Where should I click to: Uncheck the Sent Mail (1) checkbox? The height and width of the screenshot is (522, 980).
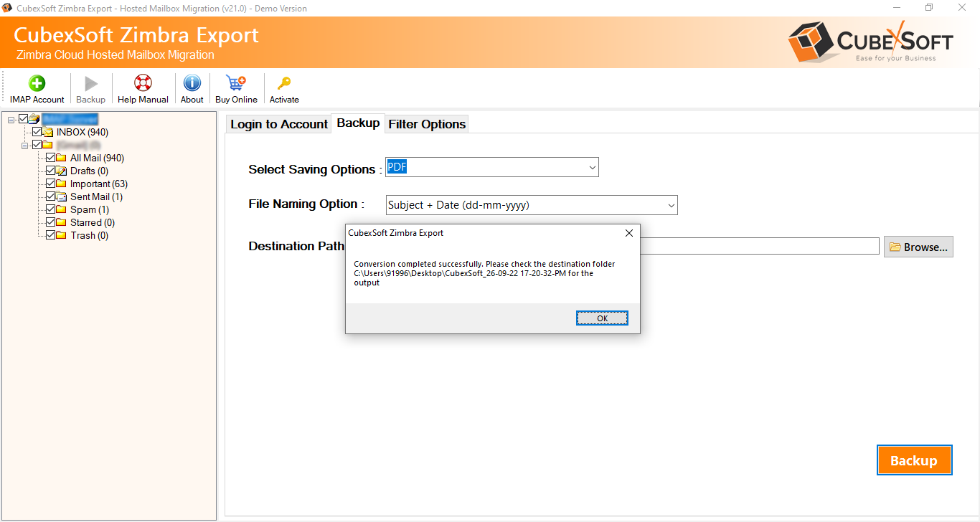pyautogui.click(x=51, y=196)
